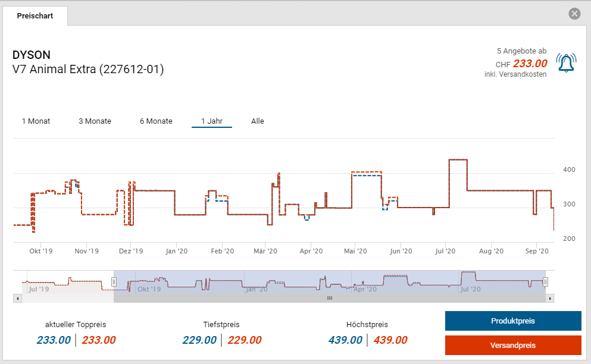Screen dimensions: 591x364
Task: Click the navigator scrollbar right arrow
Action: [x=550, y=298]
